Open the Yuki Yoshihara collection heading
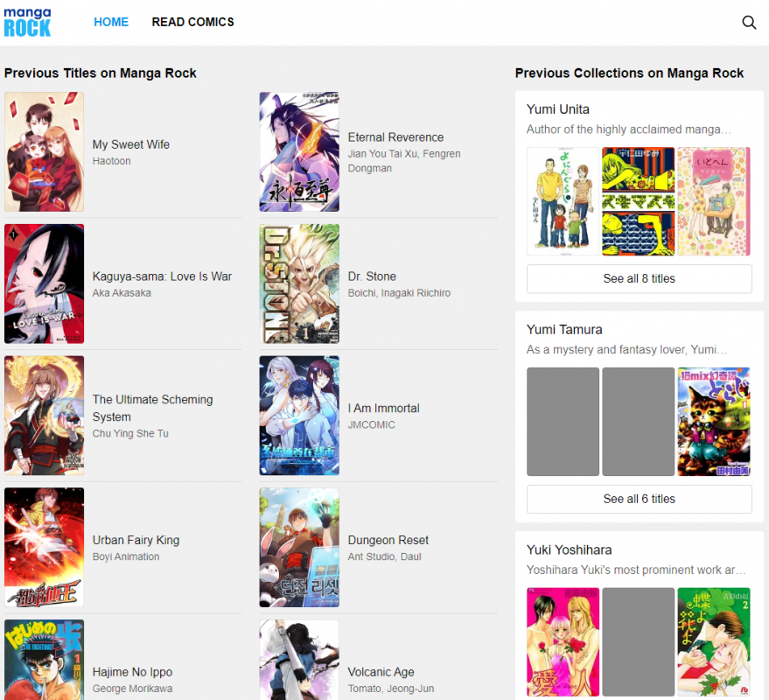Viewport: 769px width, 700px height. pyautogui.click(x=569, y=549)
